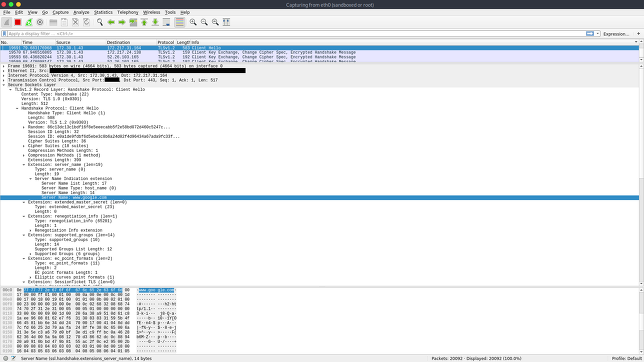644x362 pixels.
Task: Open the Statistics menu
Action: tap(103, 12)
